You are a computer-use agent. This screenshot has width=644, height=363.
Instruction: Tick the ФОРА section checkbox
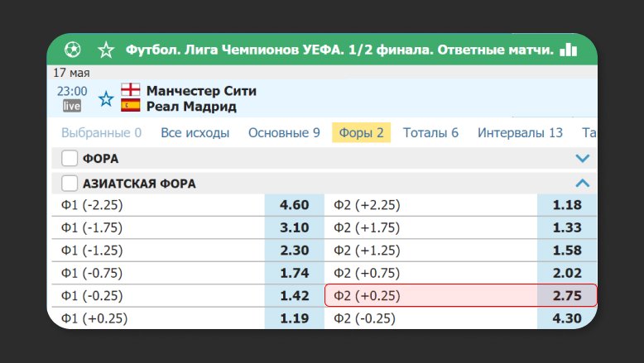tap(70, 158)
